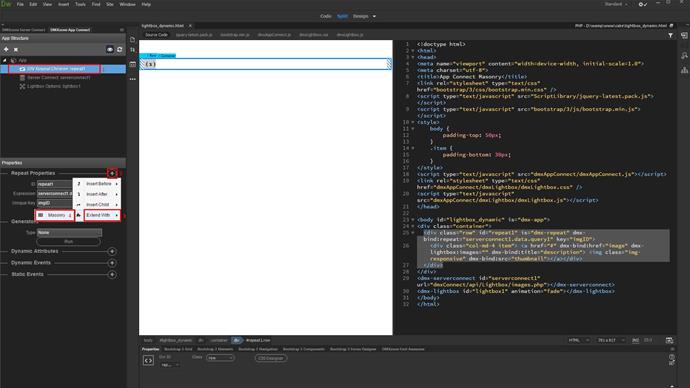690x388 pixels.
Task: Collapse the App tree node
Action: click(5, 60)
